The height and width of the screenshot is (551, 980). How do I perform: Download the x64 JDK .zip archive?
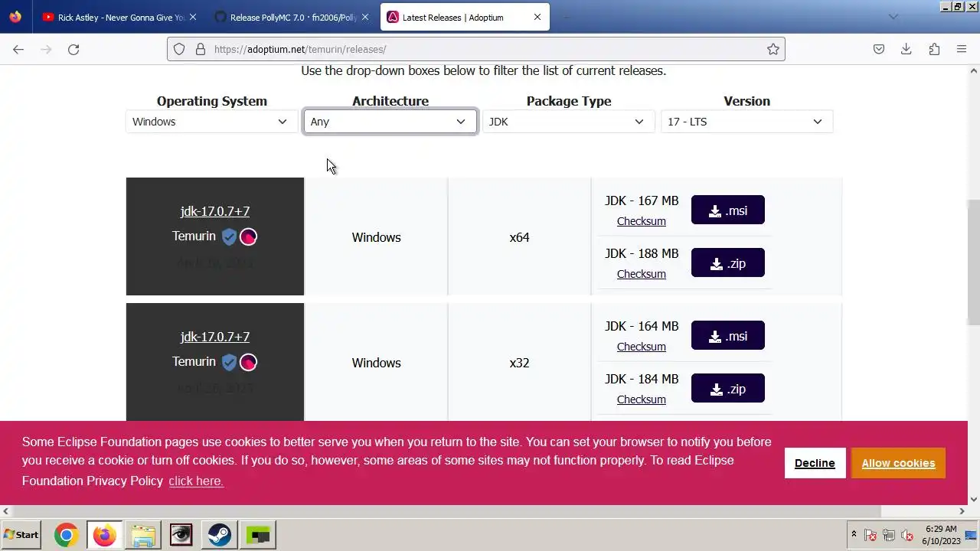pyautogui.click(x=727, y=263)
